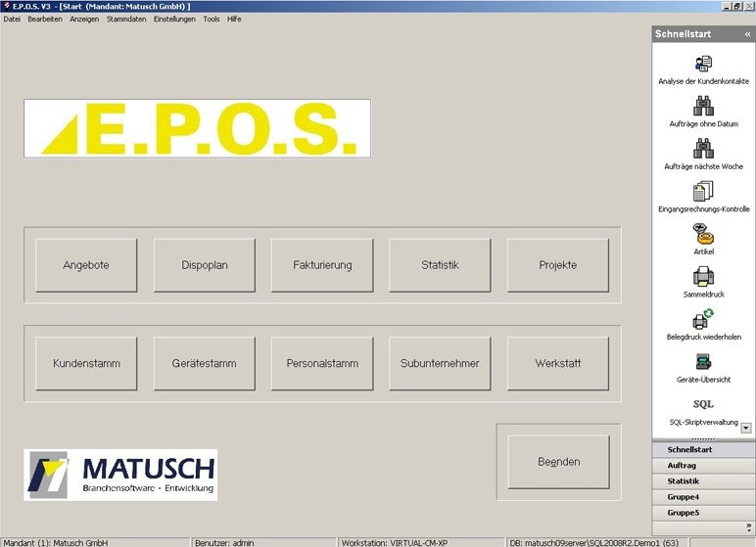
Task: Click the Sammeldruck label
Action: click(x=703, y=295)
